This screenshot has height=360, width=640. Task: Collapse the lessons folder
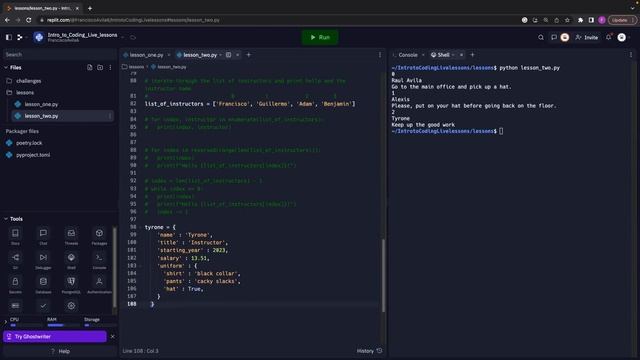coord(25,93)
